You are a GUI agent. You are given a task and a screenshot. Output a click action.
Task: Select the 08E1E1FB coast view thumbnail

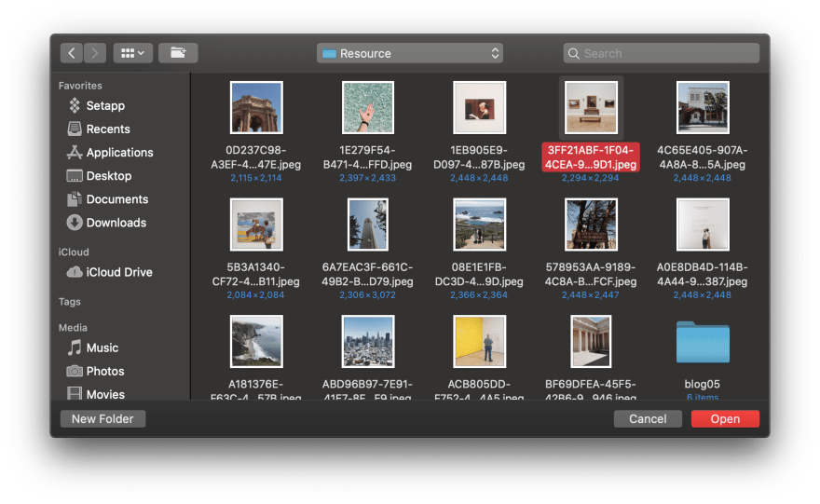coord(479,225)
